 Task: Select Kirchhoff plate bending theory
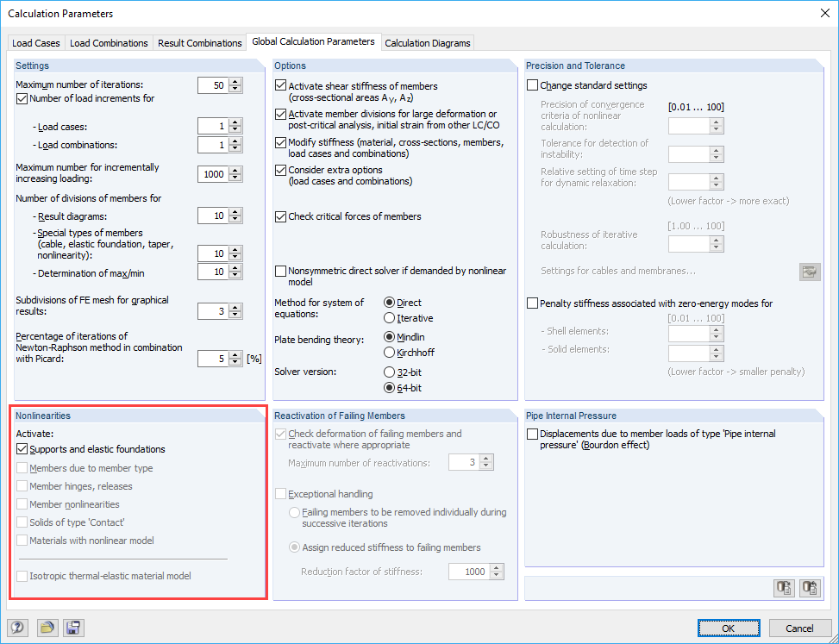[390, 353]
